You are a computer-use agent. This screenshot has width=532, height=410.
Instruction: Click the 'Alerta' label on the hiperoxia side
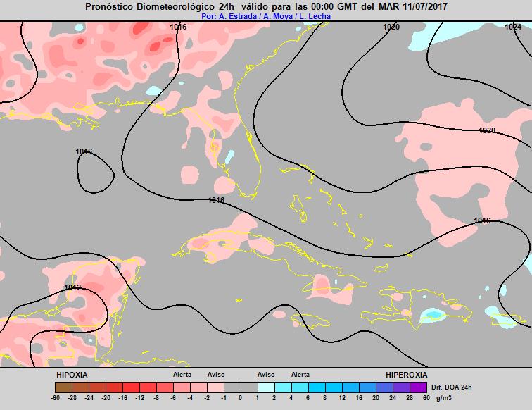[300, 375]
